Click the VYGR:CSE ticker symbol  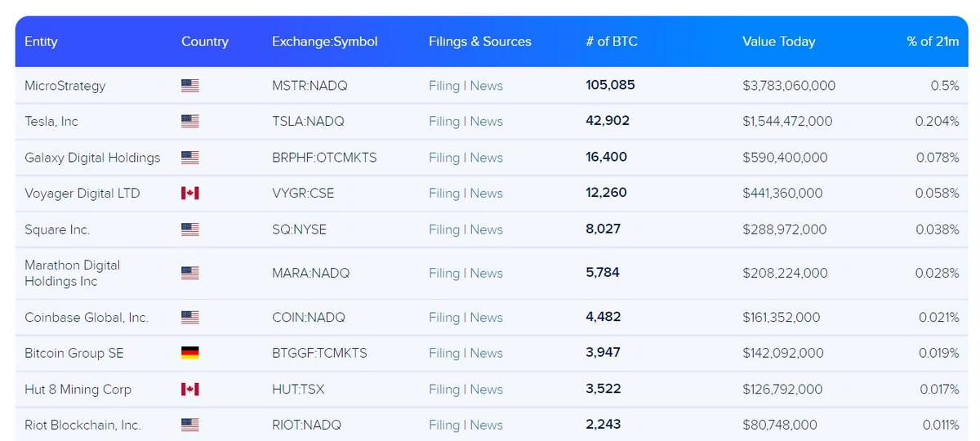303,194
